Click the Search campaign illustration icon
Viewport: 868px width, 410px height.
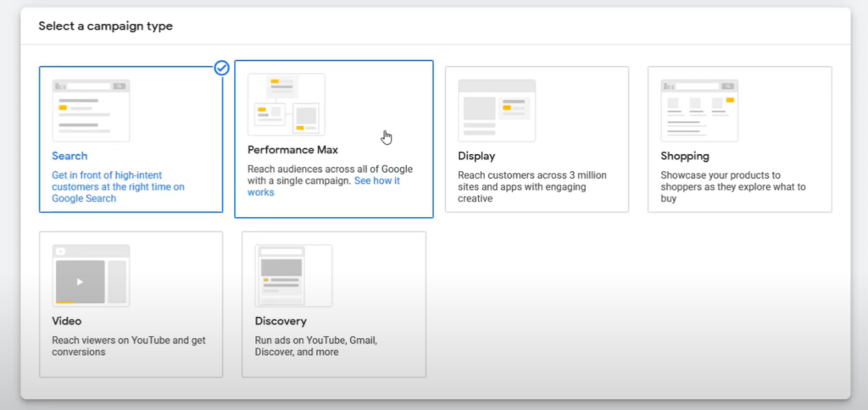[x=91, y=111]
